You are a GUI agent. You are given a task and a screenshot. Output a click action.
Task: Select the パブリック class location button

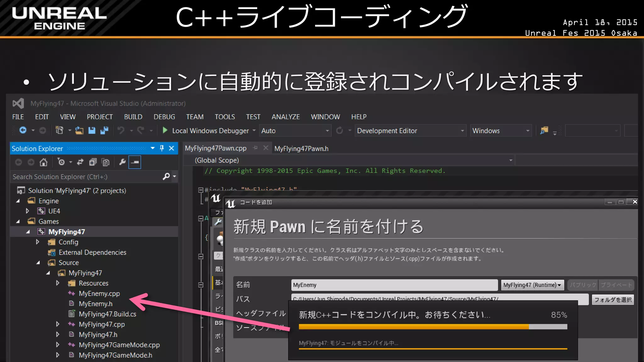click(583, 285)
